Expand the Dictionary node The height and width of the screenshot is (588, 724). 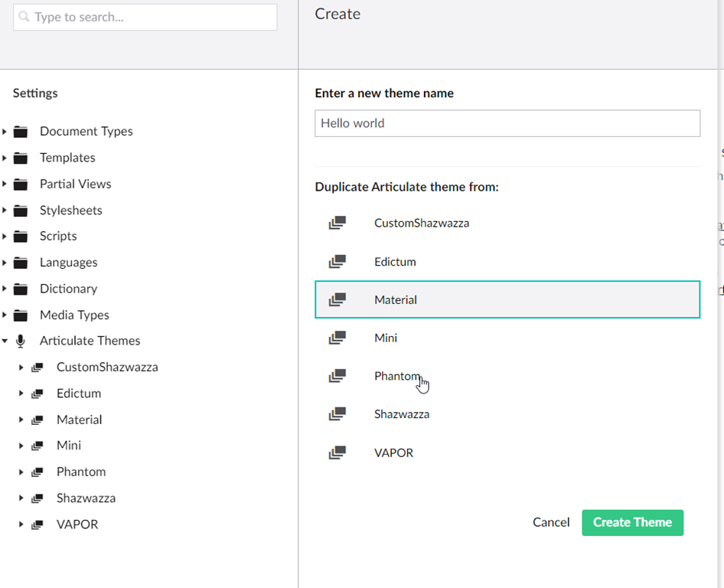pos(4,289)
